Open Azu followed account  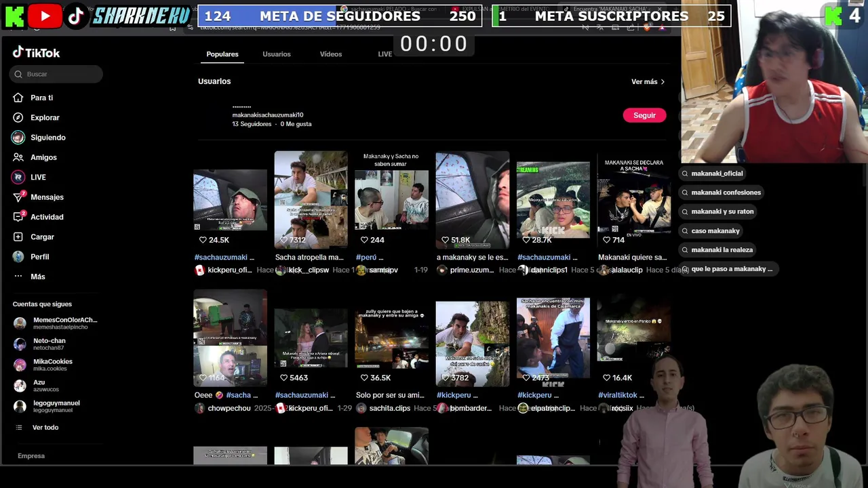point(37,386)
